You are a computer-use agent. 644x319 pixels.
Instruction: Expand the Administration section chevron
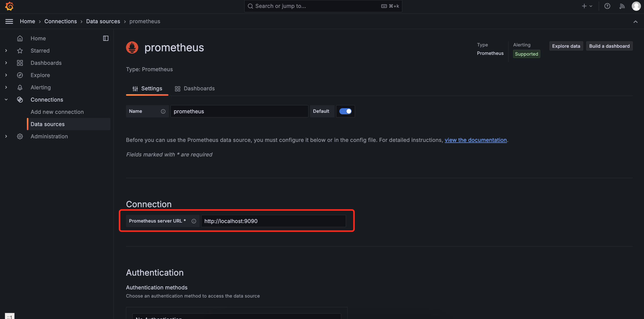[x=6, y=137]
